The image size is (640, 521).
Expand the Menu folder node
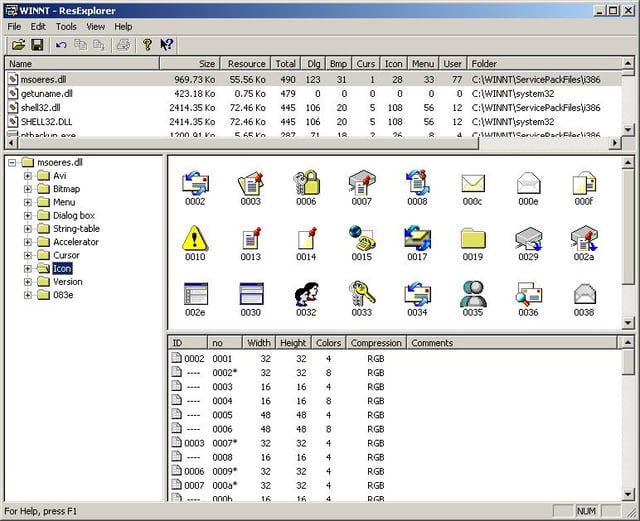point(27,202)
